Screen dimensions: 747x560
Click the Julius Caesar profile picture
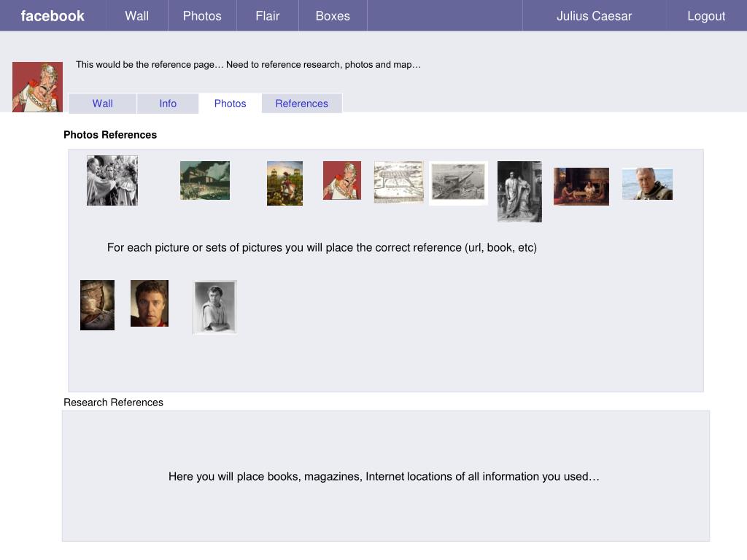pyautogui.click(x=38, y=87)
